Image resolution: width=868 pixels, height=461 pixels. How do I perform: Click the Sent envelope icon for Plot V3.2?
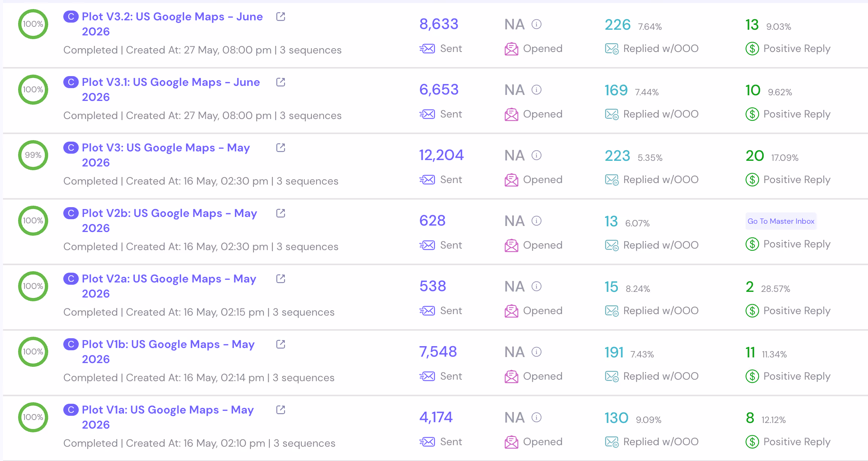(427, 49)
